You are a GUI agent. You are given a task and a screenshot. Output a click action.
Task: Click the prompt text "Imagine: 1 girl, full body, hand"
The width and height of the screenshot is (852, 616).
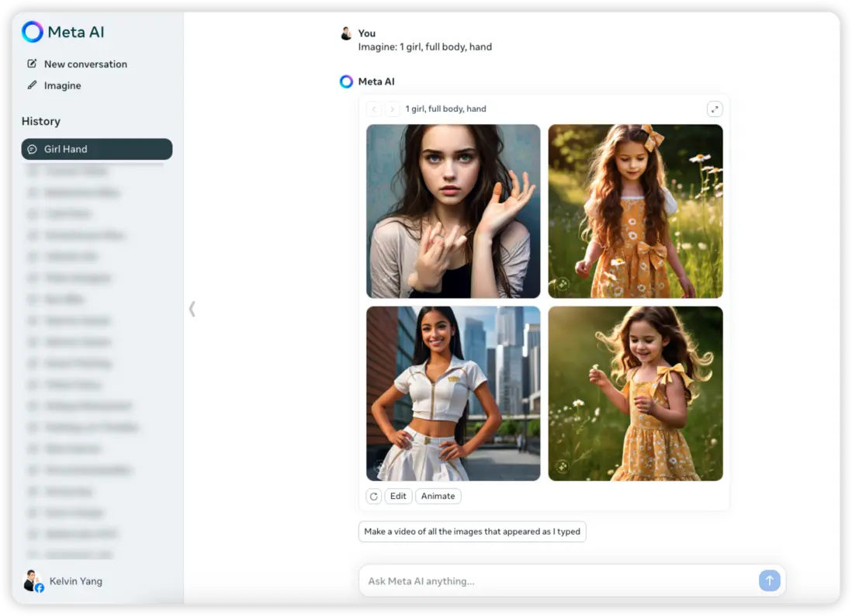pos(425,47)
